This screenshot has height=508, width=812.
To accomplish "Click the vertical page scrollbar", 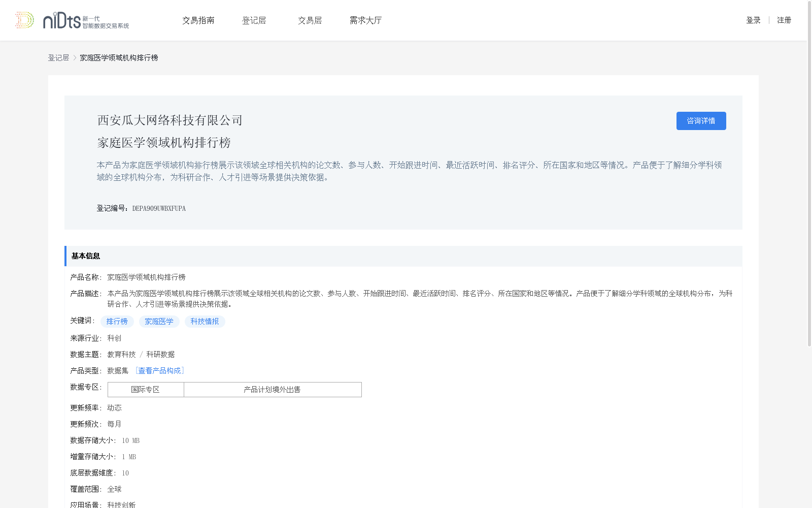I will (x=809, y=173).
